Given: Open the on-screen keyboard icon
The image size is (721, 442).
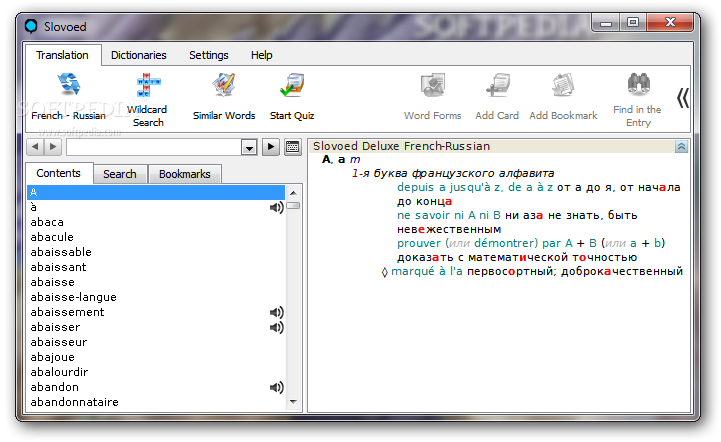Looking at the screenshot, I should (292, 147).
